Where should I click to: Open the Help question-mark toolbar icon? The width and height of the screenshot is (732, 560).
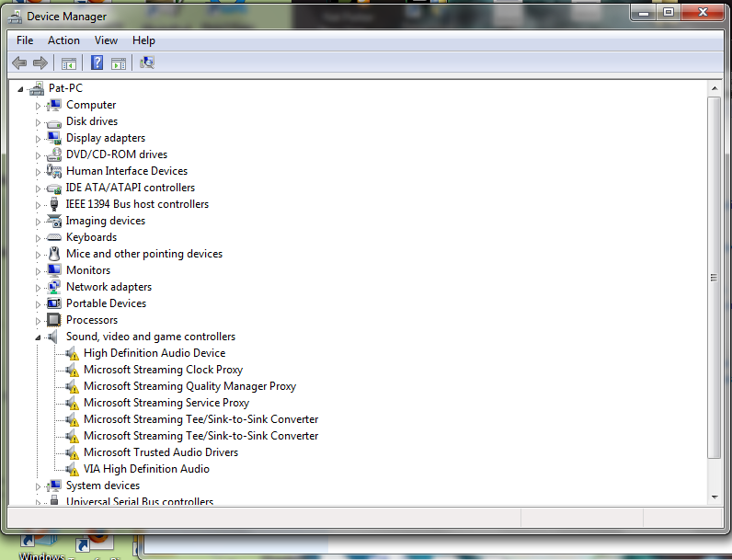click(x=97, y=63)
